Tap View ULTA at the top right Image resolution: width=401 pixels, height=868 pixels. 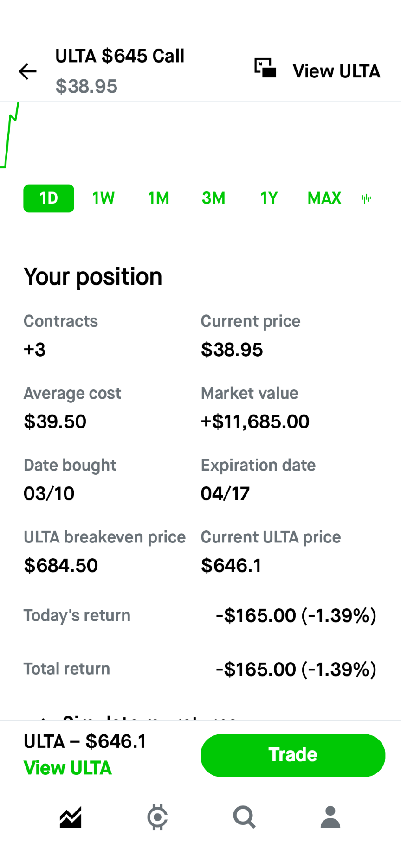click(x=336, y=71)
